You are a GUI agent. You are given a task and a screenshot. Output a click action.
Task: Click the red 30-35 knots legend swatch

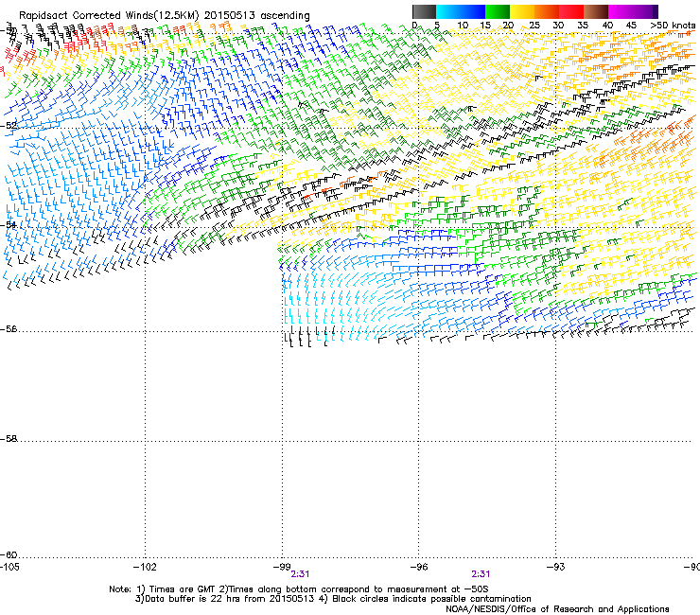pyautogui.click(x=571, y=11)
